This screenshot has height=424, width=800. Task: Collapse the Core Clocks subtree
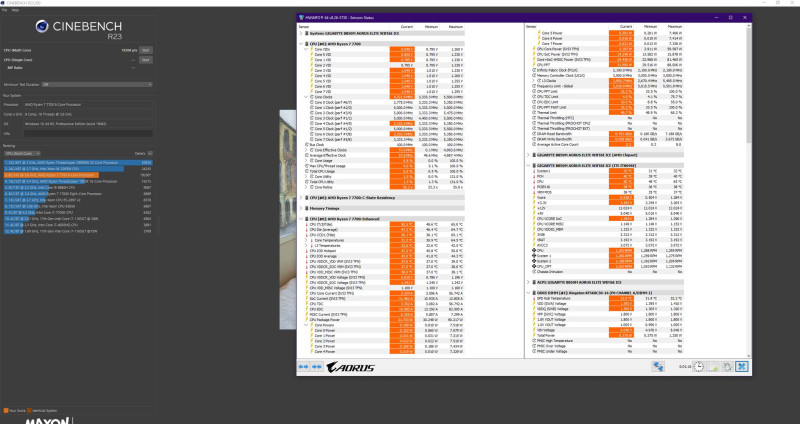point(306,97)
